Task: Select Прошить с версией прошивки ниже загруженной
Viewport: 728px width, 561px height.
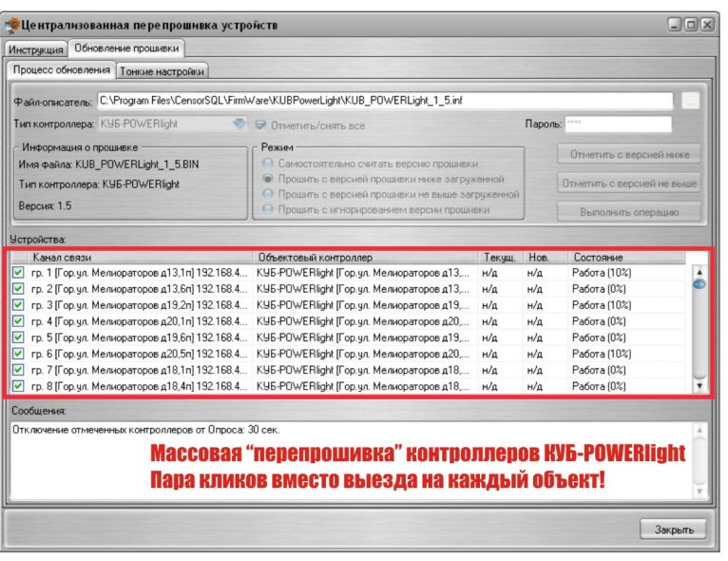Action: [x=267, y=179]
